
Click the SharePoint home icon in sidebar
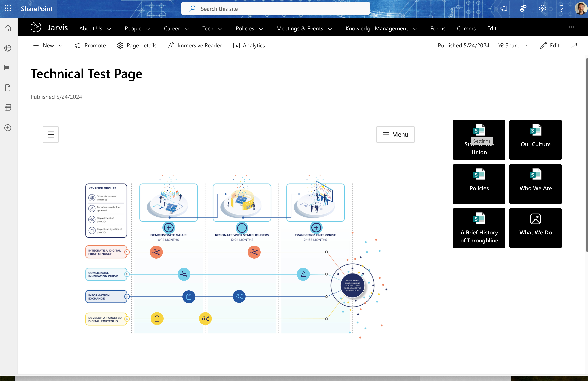tap(8, 28)
